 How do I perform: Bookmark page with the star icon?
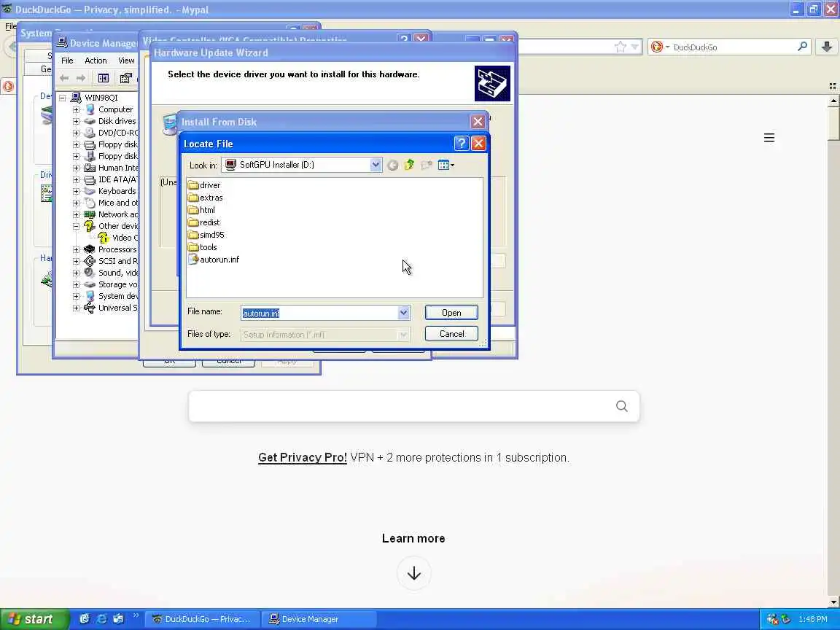620,47
